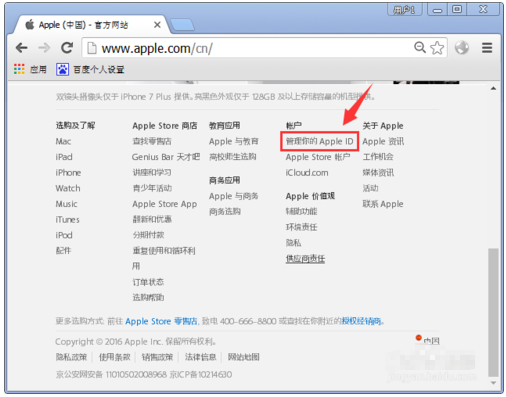Click the 中国 region flag selector
Image resolution: width=506 pixels, height=397 pixels.
[427, 340]
